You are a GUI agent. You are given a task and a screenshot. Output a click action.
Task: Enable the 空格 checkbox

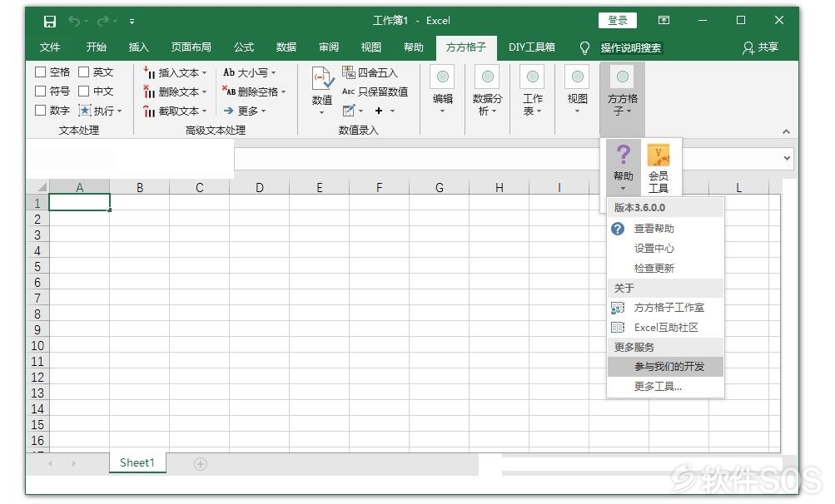coord(41,72)
